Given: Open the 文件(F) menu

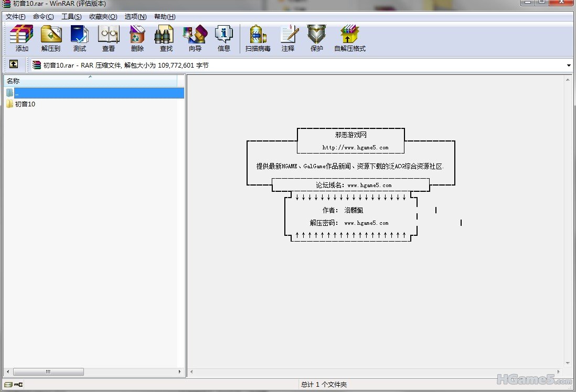Looking at the screenshot, I should pyautogui.click(x=16, y=17).
